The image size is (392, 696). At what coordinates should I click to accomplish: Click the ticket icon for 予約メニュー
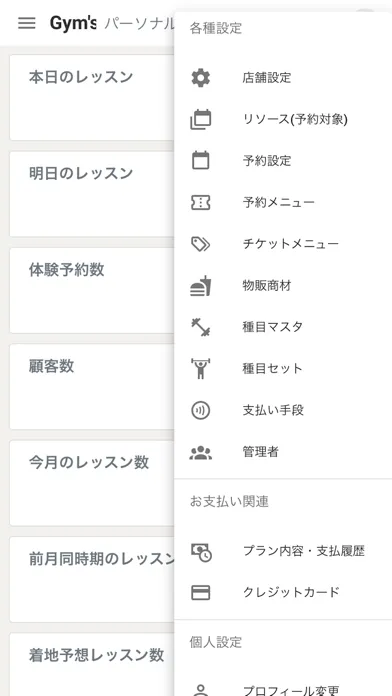pyautogui.click(x=201, y=202)
